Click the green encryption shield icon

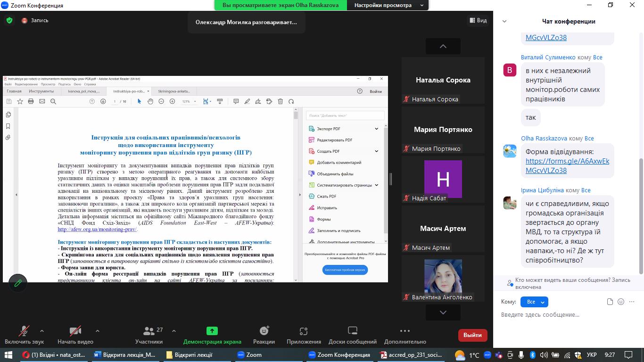pyautogui.click(x=9, y=21)
